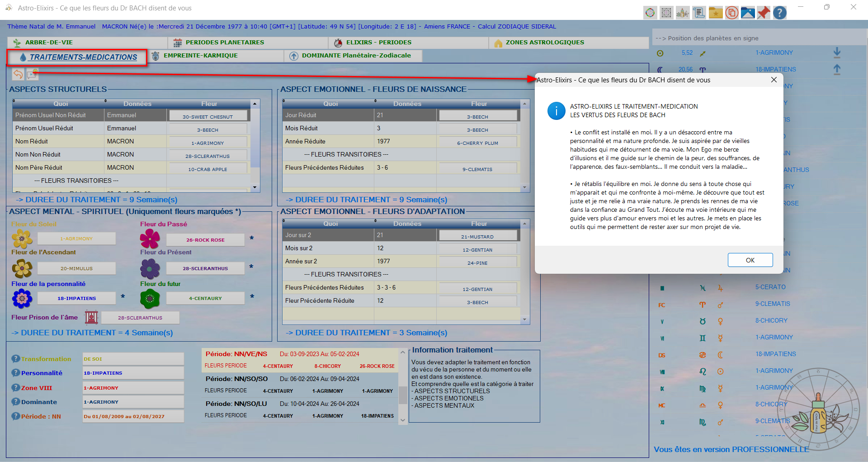Viewport: 868px width, 462px height.
Task: Click the help icon beside Transformation
Action: point(16,358)
